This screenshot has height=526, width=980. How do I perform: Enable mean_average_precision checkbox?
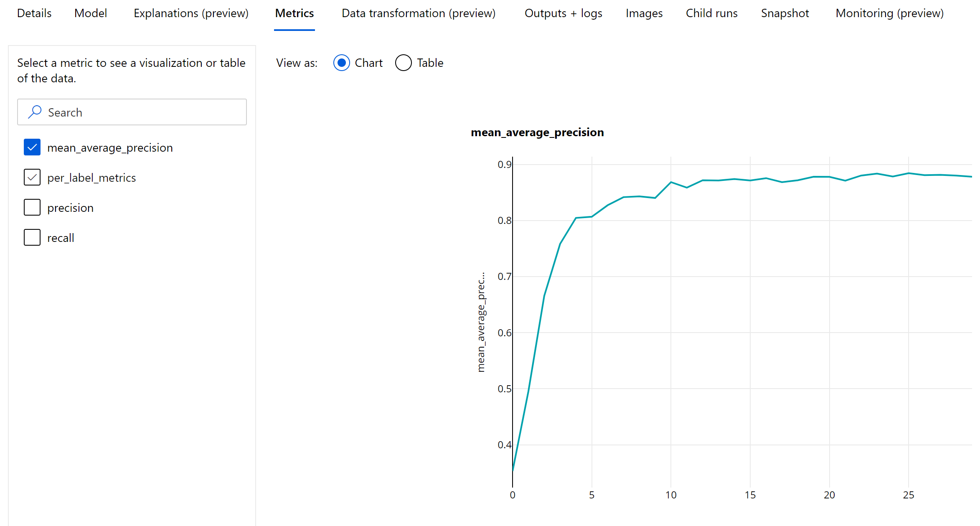point(32,147)
